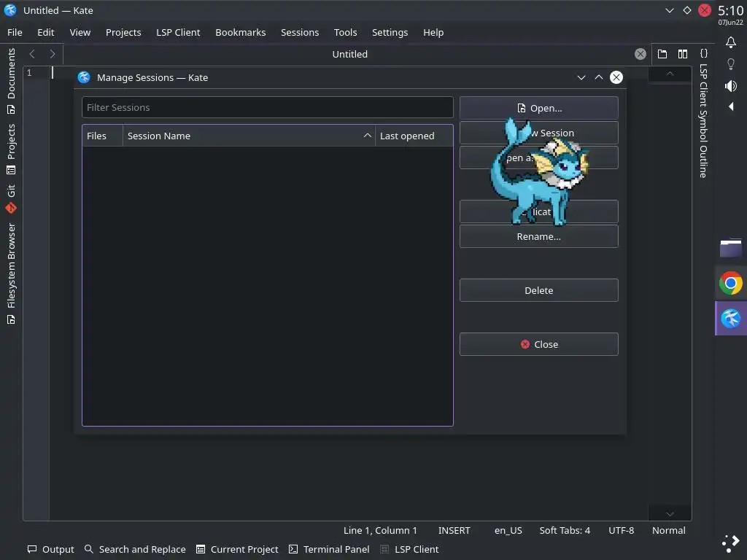
Task: Click the Kate icon in dialog title bar
Action: 84,77
